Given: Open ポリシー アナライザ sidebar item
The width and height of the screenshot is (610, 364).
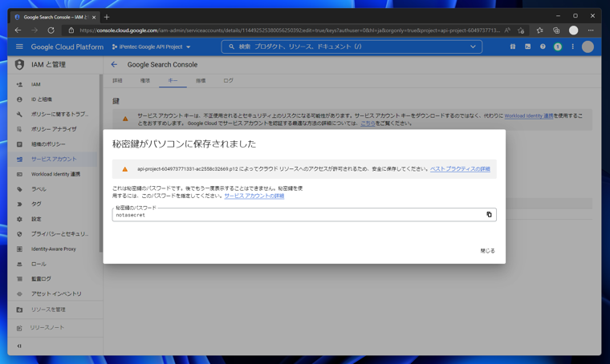Looking at the screenshot, I should [x=52, y=129].
